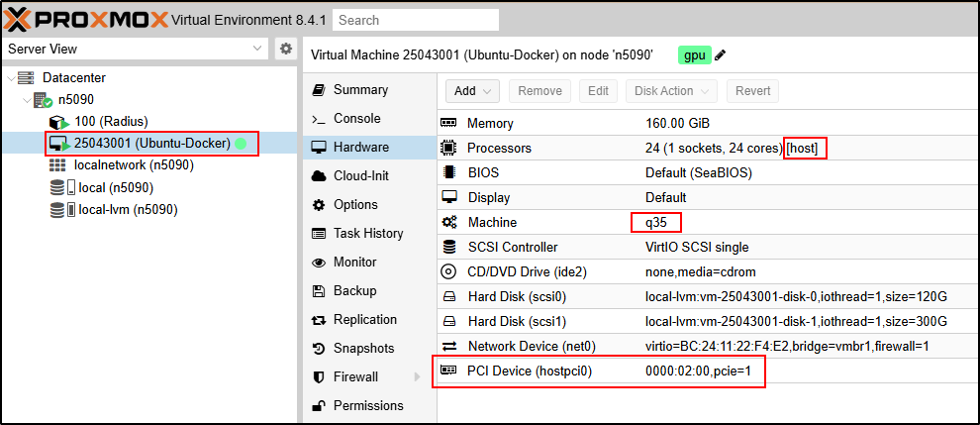The height and width of the screenshot is (425, 980).
Task: Click the Summary book icon
Action: [319, 89]
